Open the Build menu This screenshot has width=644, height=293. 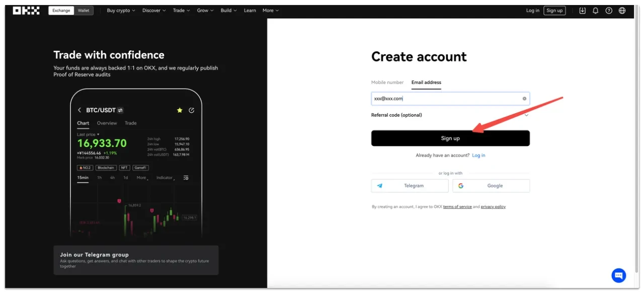[228, 11]
